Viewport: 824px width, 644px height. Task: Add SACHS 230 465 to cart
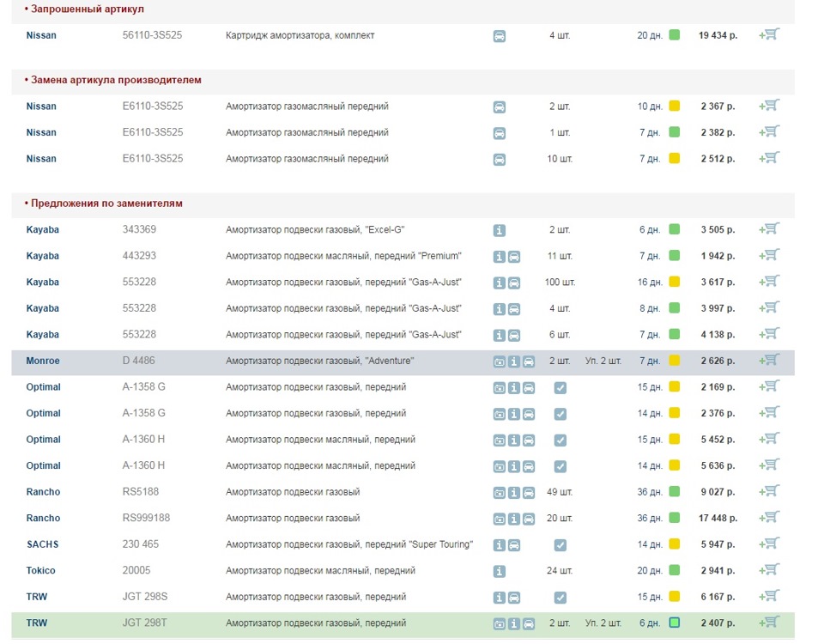point(769,544)
